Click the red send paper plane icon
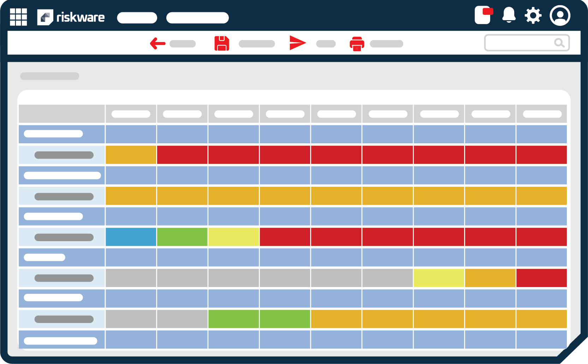Viewport: 588px width, 364px height. pyautogui.click(x=297, y=43)
